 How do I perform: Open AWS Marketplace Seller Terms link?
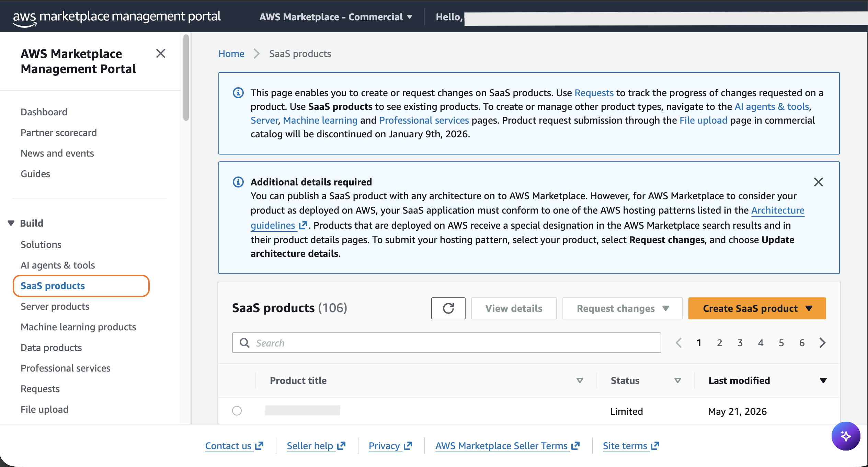click(x=507, y=446)
